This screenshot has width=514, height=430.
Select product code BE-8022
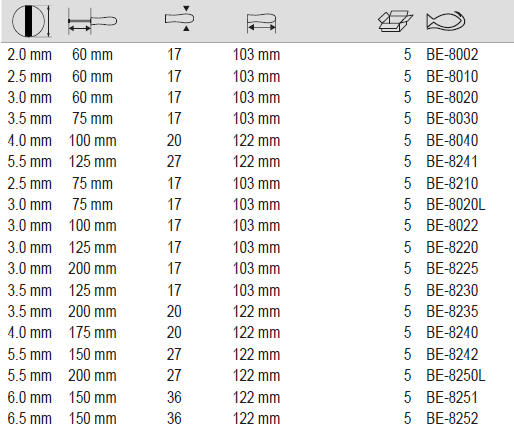(x=452, y=226)
